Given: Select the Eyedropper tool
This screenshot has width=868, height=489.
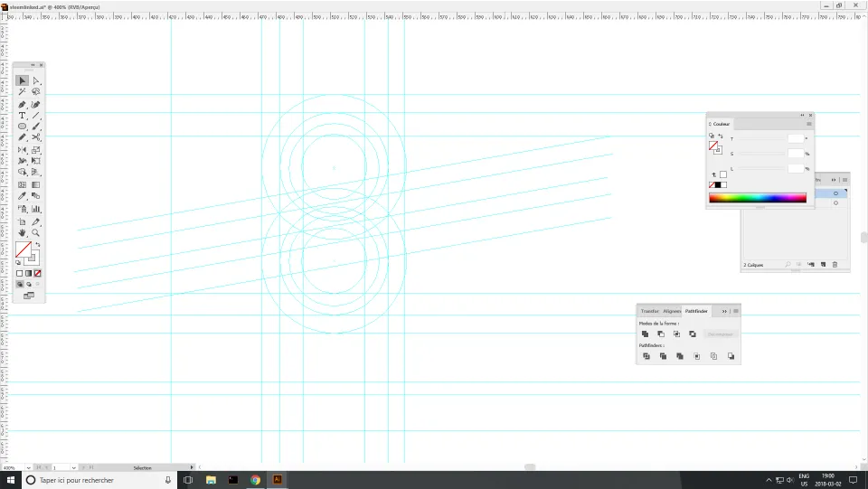Looking at the screenshot, I should (22, 196).
